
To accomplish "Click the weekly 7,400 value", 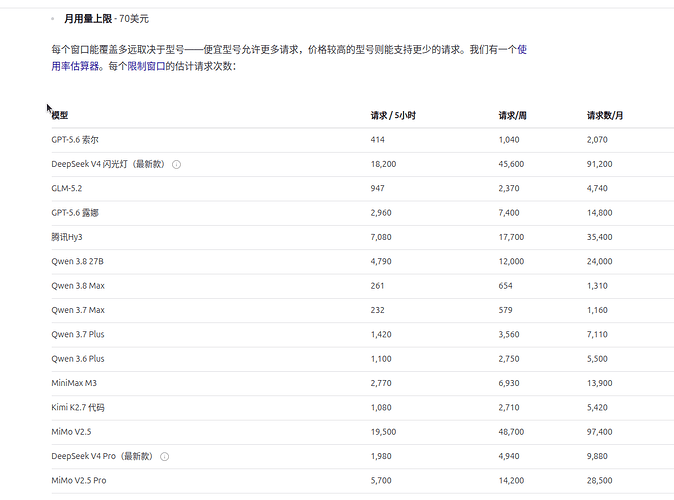I will coord(509,213).
